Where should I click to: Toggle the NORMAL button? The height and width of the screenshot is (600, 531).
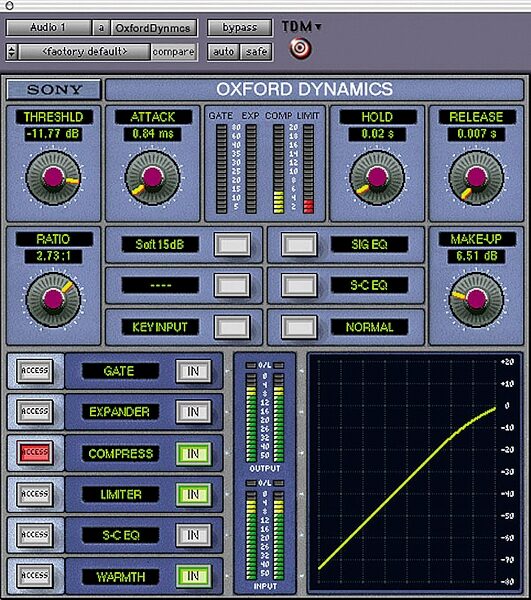299,327
